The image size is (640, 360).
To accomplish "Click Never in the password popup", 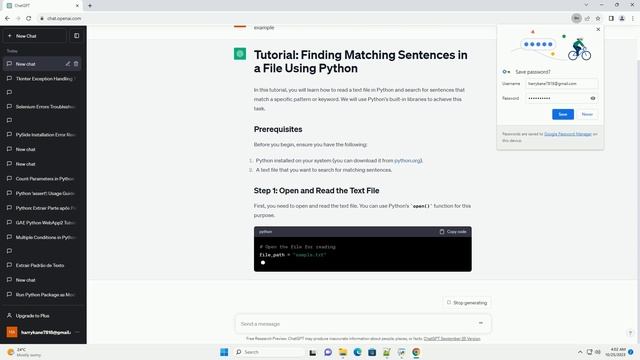I will tap(587, 114).
